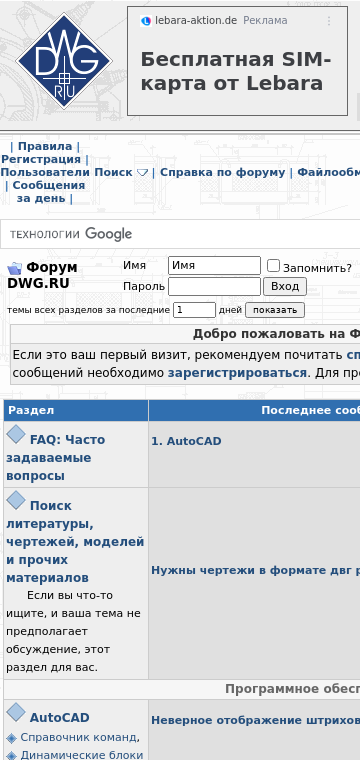Click the folder icon beside Форум DWG.RU

coord(15,268)
